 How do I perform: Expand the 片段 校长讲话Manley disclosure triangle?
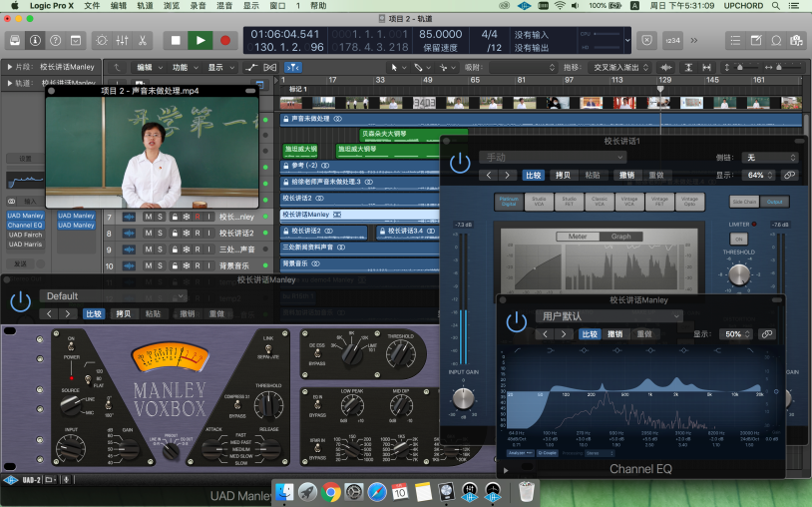point(9,67)
